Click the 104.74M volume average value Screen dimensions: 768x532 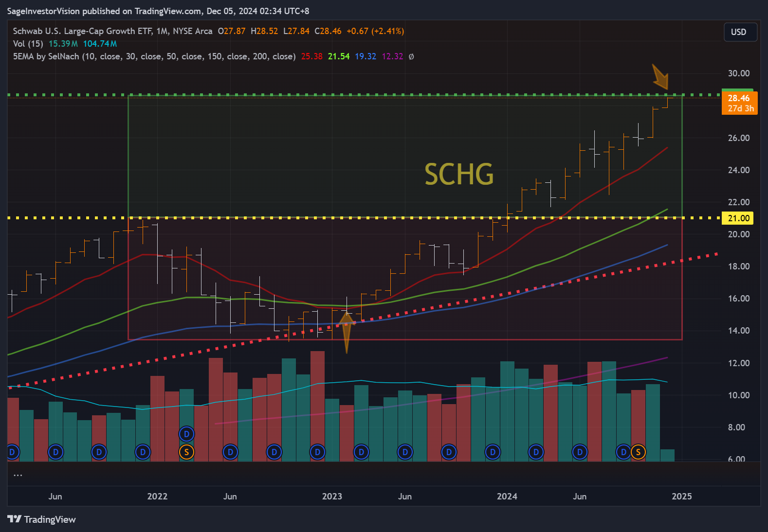click(x=100, y=44)
